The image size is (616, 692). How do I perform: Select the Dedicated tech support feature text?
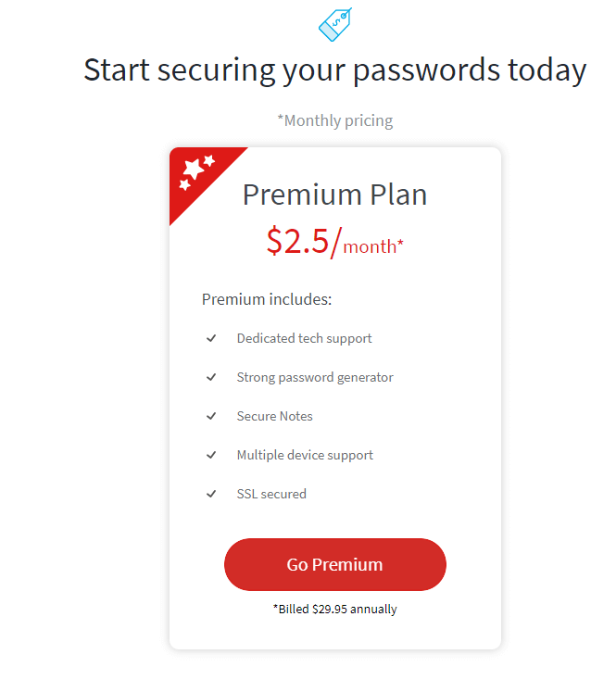tap(304, 338)
